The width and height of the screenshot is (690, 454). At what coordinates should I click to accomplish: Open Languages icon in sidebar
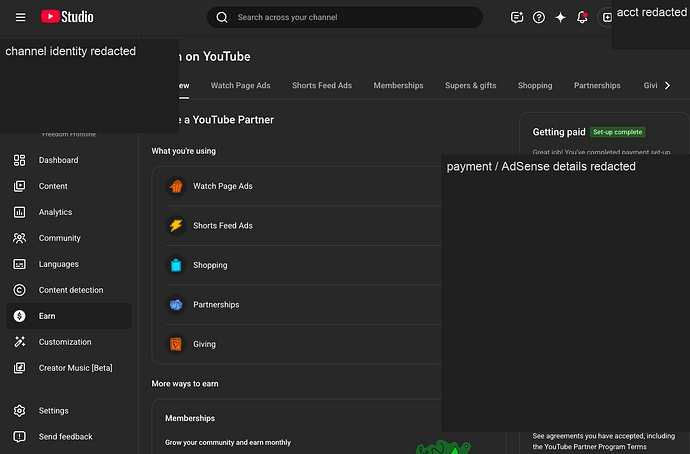pyautogui.click(x=19, y=264)
